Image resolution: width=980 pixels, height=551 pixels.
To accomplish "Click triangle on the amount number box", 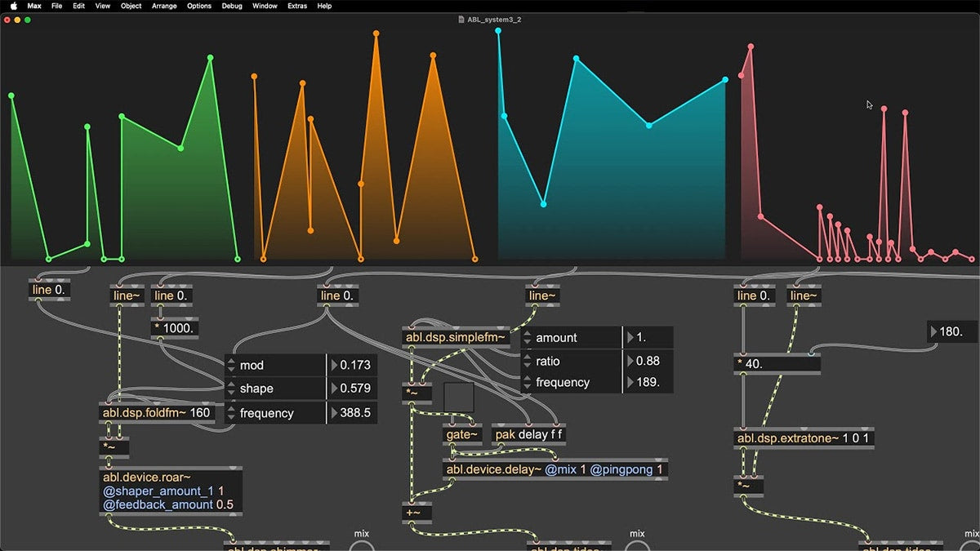I will click(x=629, y=338).
